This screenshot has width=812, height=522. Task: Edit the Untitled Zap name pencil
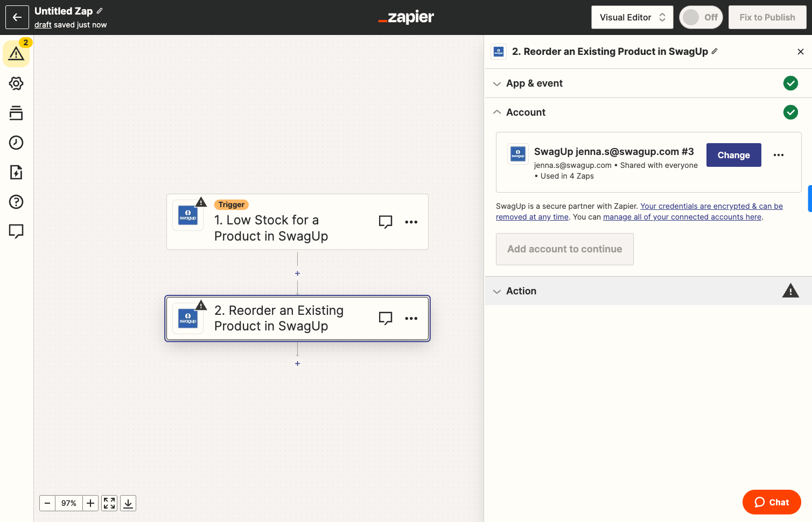click(100, 11)
